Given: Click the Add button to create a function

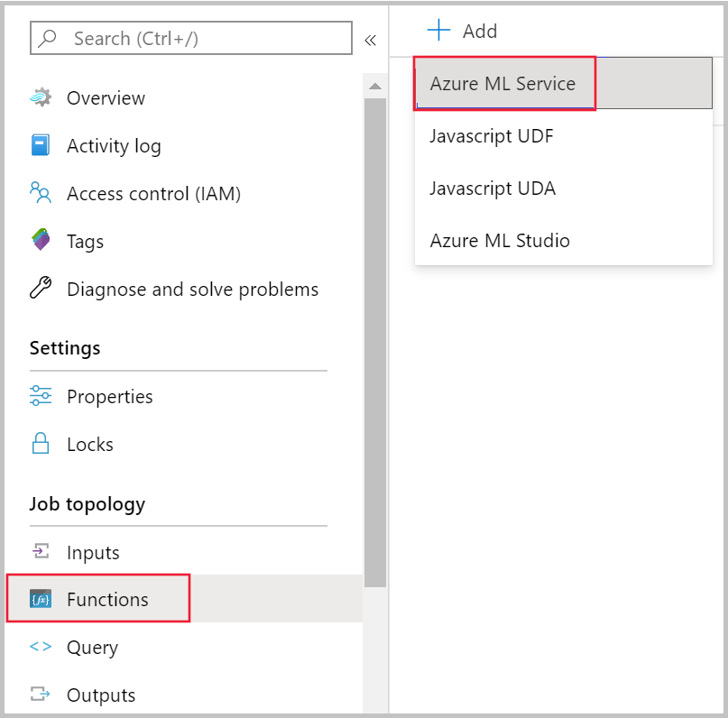Looking at the screenshot, I should click(461, 30).
